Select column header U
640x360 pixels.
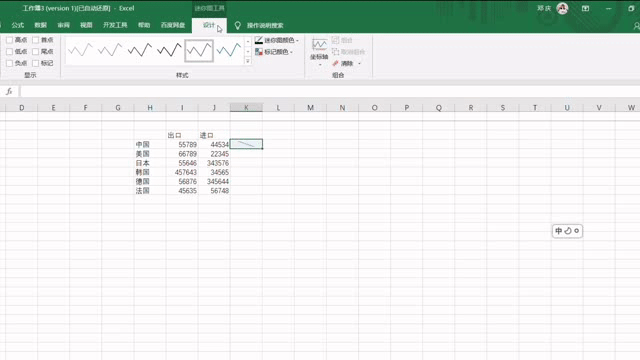pos(567,108)
